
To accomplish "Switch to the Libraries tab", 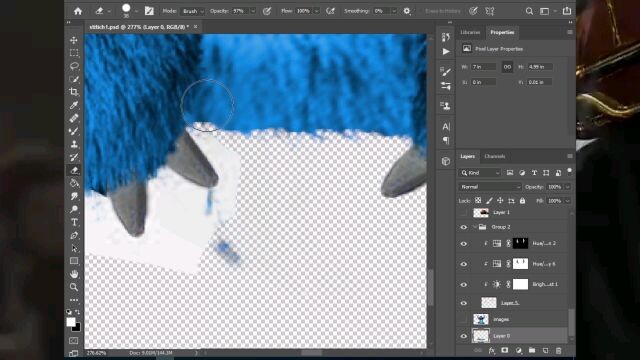I will click(x=470, y=32).
